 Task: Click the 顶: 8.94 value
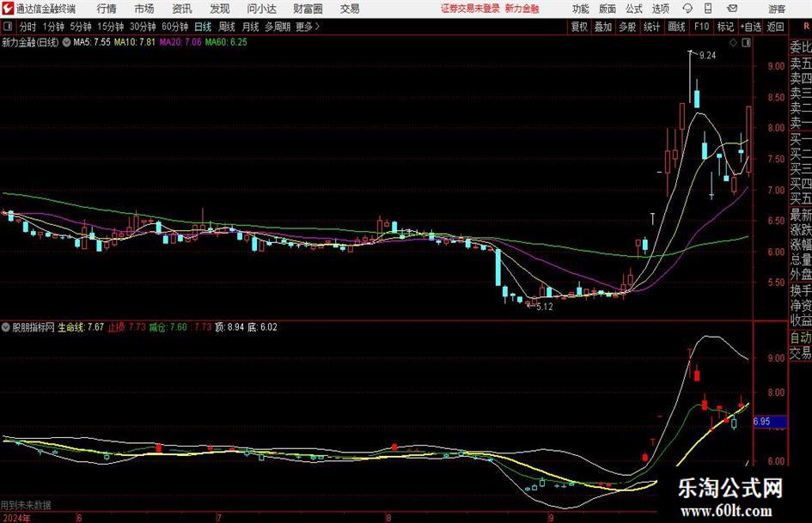[229, 327]
